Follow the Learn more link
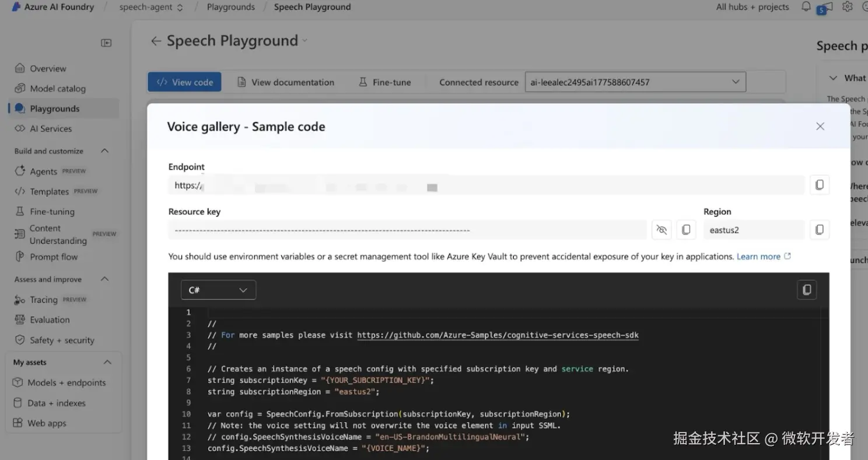This screenshot has height=460, width=868. [x=758, y=256]
